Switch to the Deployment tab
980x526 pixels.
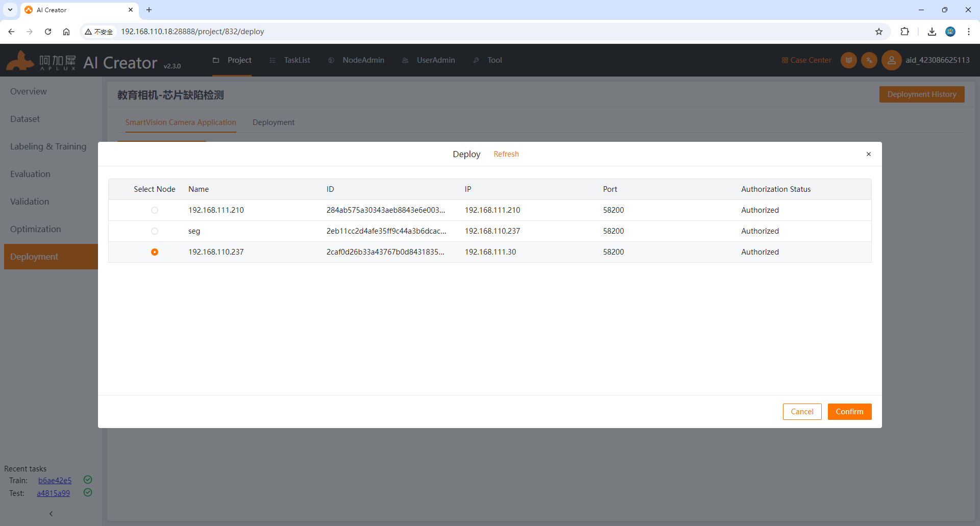click(274, 122)
